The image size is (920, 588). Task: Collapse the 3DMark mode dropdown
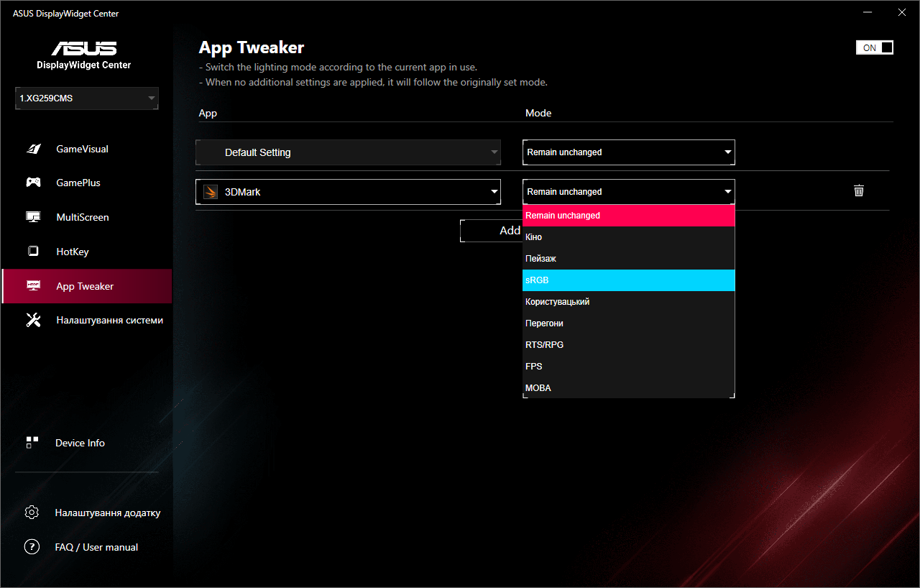click(x=629, y=192)
